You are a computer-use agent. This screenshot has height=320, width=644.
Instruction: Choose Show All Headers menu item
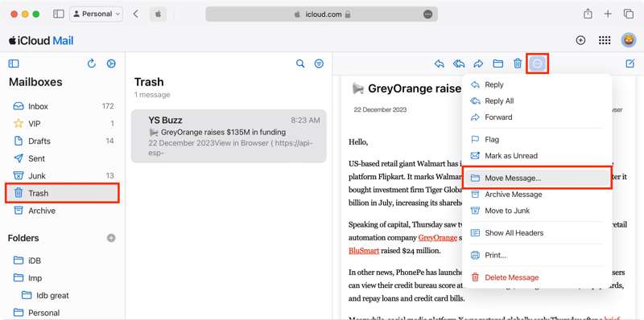click(537, 232)
